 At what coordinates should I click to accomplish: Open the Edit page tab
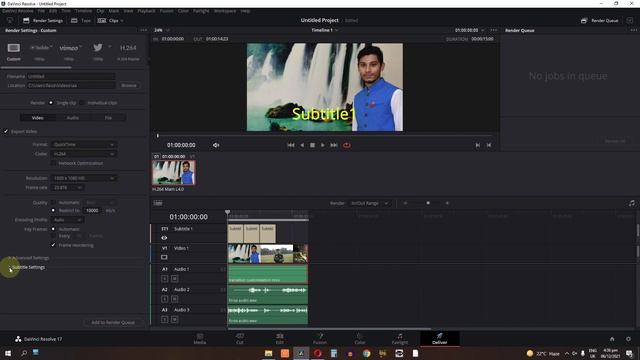point(280,339)
